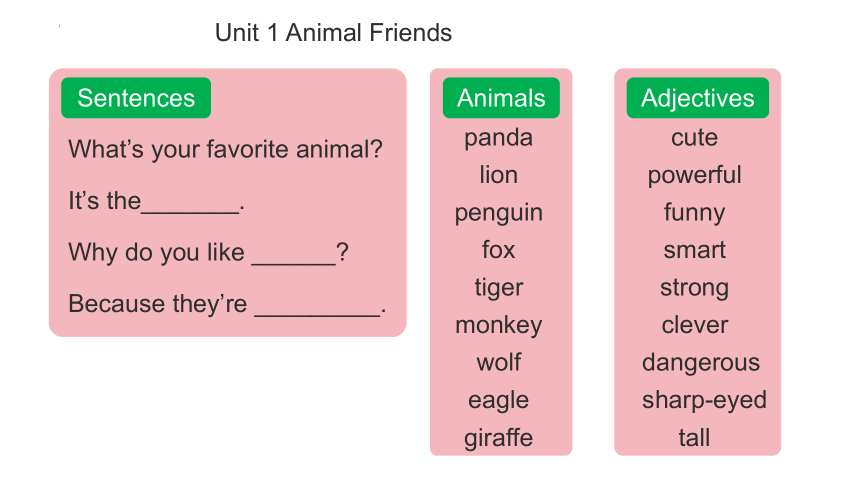Click the title Unit 1 Animal Friends
860x484 pixels.
333,32
